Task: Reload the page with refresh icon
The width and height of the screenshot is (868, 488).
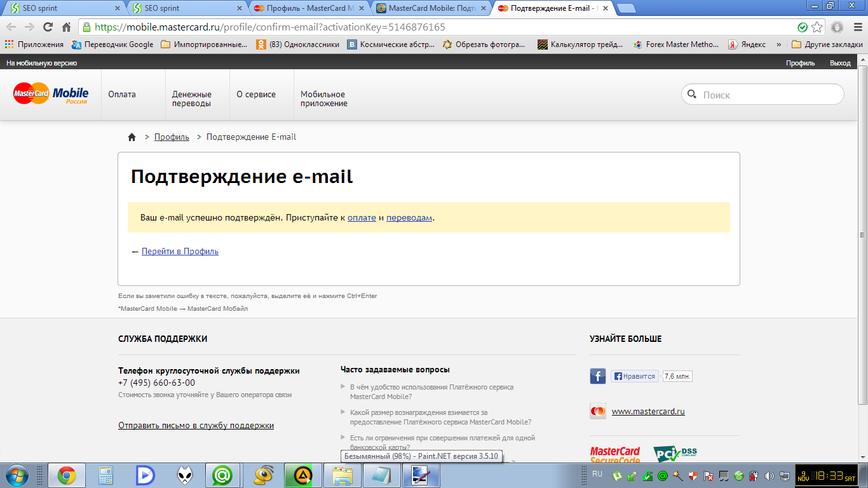Action: (48, 27)
